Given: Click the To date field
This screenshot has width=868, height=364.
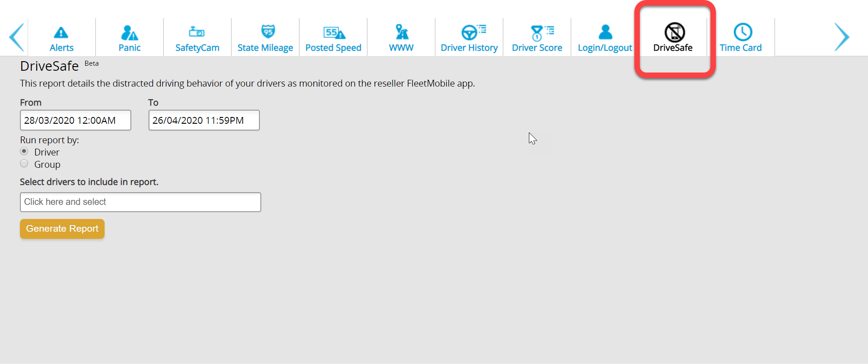Looking at the screenshot, I should [x=204, y=120].
